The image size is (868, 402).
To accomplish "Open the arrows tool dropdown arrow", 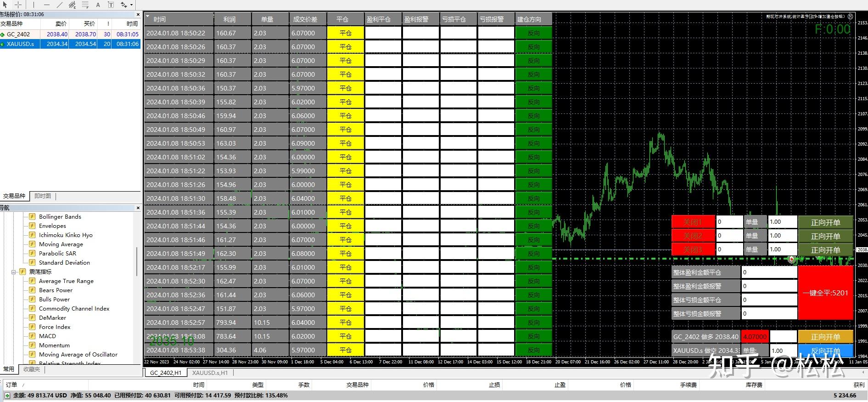I will click(x=131, y=5).
